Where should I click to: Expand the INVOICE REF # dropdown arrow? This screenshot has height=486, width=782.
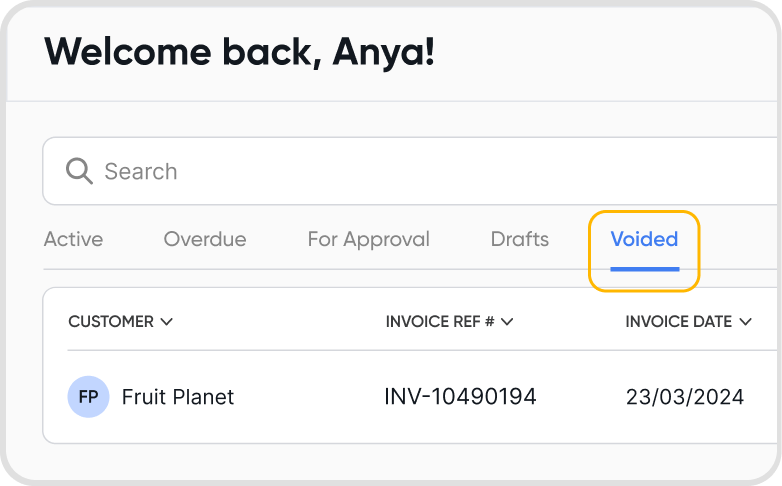tap(507, 322)
